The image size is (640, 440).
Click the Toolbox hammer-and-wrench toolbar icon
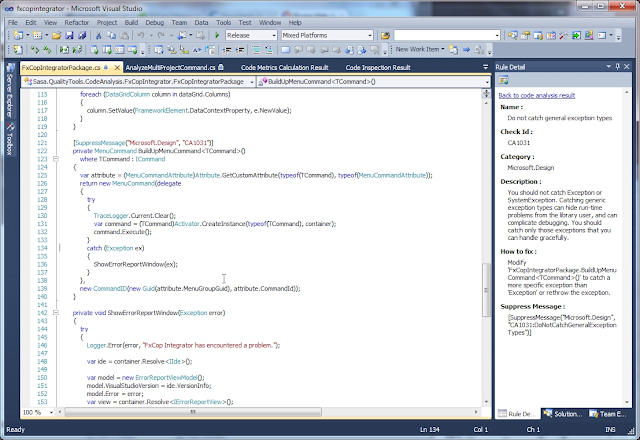point(563,36)
